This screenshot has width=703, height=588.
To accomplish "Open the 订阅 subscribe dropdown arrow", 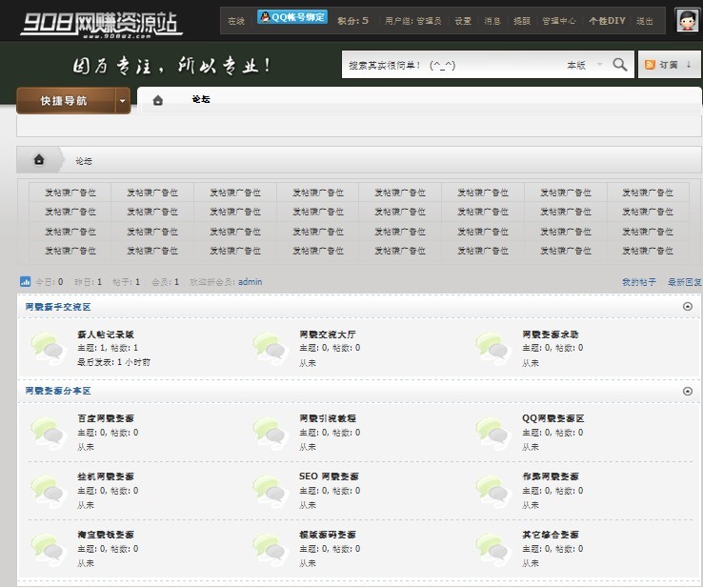I will 689,65.
